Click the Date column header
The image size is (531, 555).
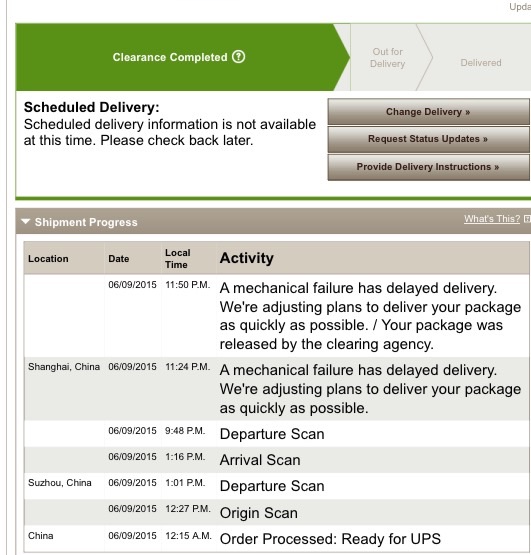coord(119,259)
